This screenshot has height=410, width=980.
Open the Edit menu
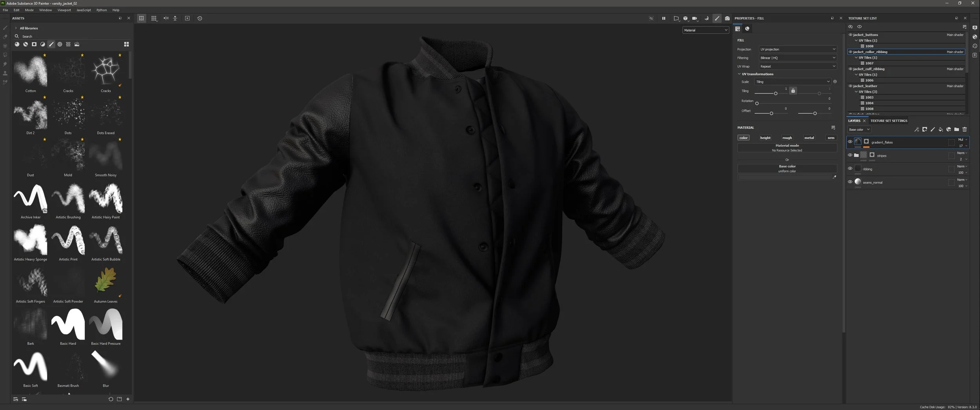[x=16, y=10]
